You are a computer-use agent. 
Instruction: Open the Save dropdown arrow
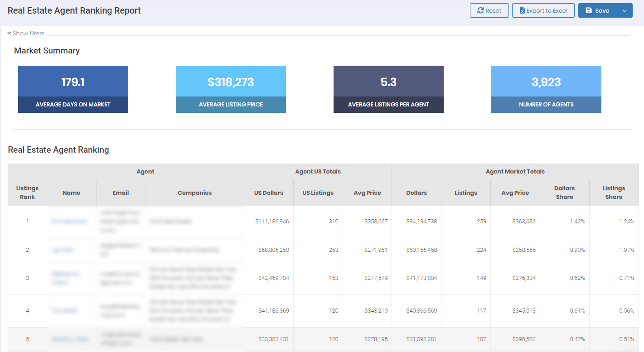click(625, 10)
